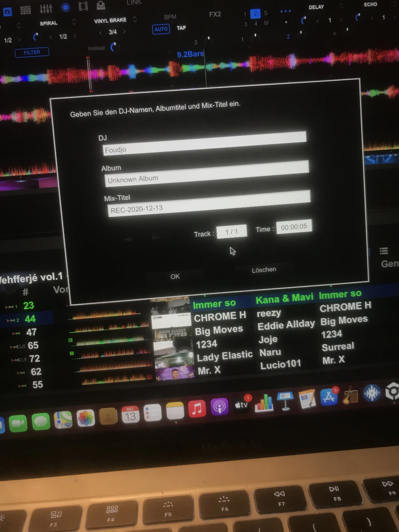This screenshot has height=532, width=399.
Task: Open the DELAY effect selector arrows
Action: (x=341, y=6)
